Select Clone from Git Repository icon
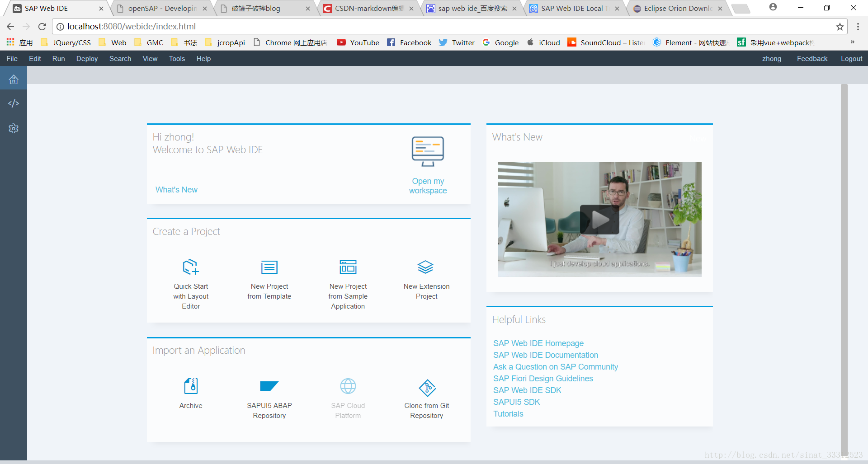868x464 pixels. tap(427, 388)
